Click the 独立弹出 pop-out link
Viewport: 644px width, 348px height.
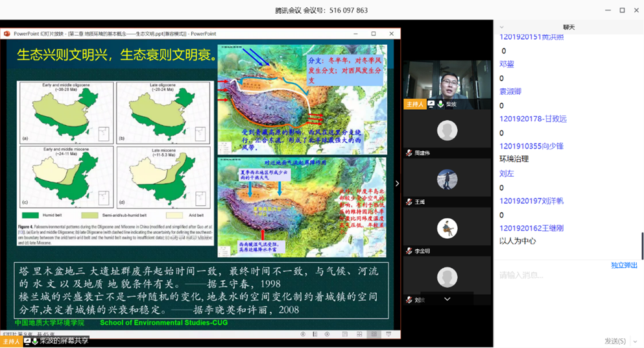pos(623,265)
